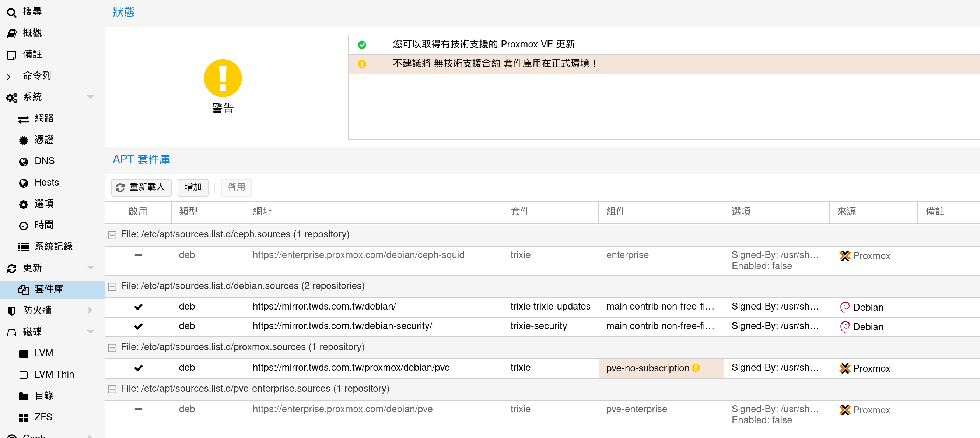980x438 pixels.
Task: Open the 搜尋 sidebar item
Action: tap(52, 12)
